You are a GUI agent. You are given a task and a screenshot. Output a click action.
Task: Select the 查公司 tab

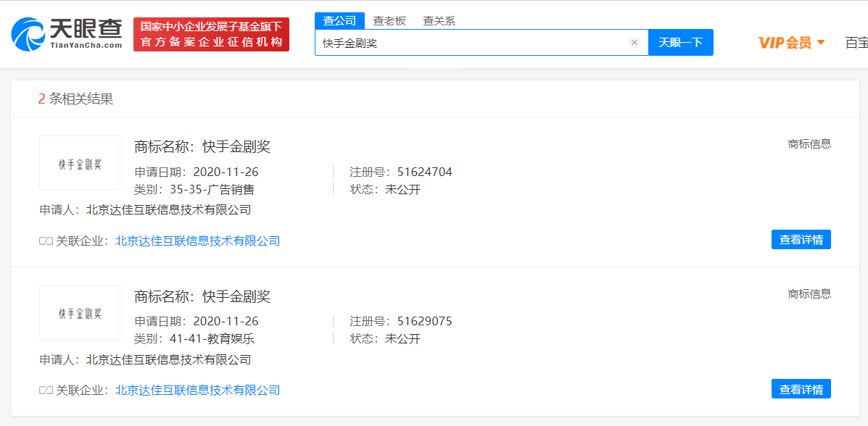tap(339, 20)
